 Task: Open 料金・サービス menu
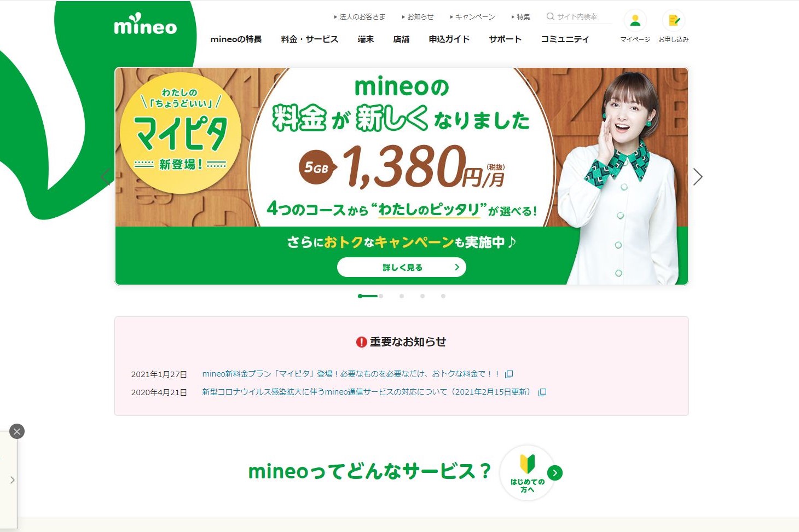(310, 39)
